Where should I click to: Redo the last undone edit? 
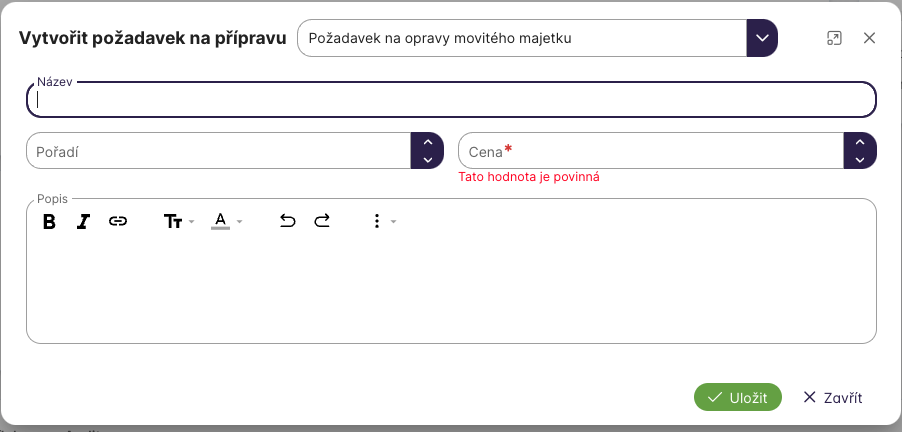(x=322, y=222)
